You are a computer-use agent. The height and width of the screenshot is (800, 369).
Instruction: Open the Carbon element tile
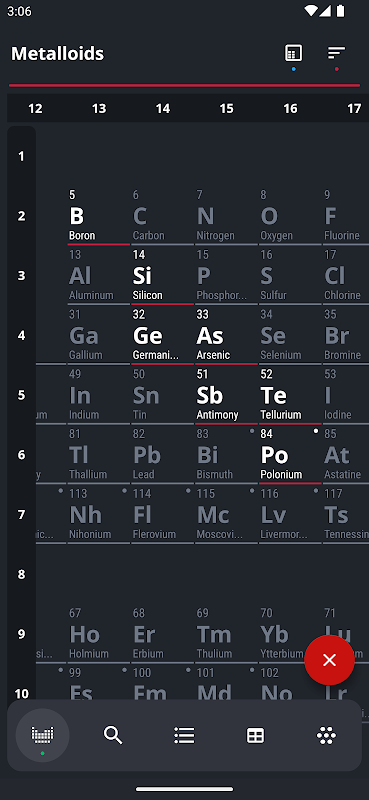162,216
